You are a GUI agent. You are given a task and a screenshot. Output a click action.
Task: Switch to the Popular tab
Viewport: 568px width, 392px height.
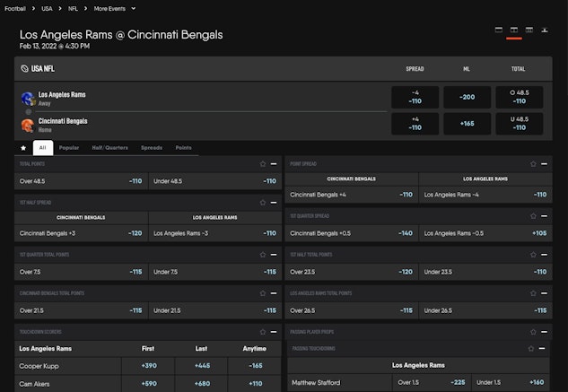[x=69, y=148]
